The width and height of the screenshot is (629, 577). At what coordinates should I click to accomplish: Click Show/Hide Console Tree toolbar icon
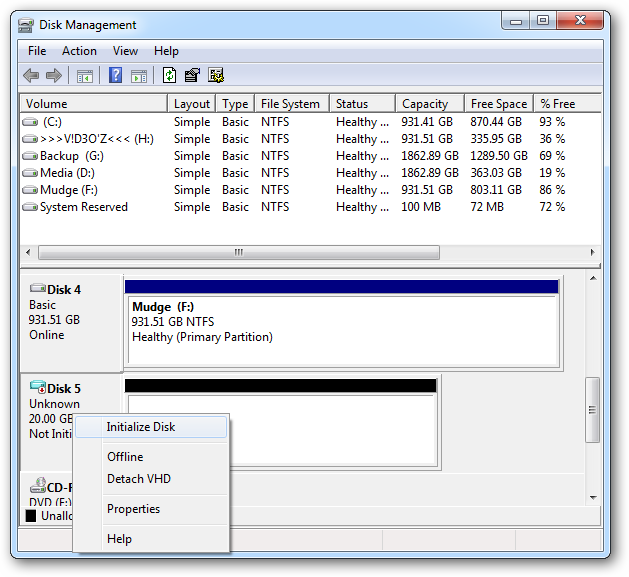pos(85,75)
